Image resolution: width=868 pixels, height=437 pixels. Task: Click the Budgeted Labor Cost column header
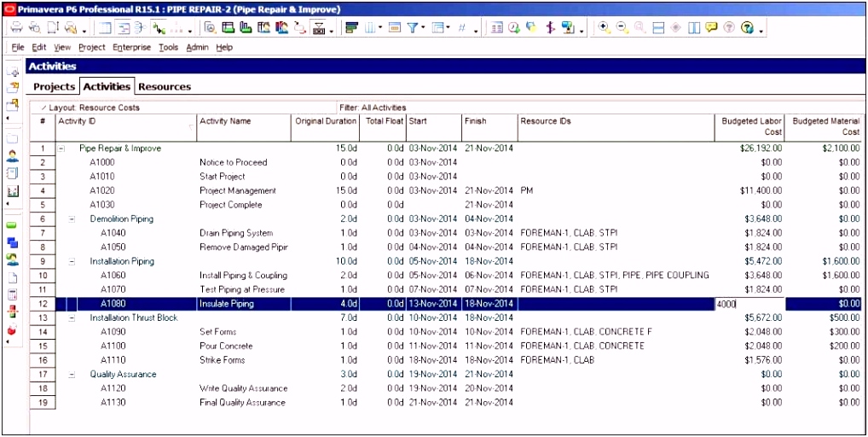tap(749, 127)
